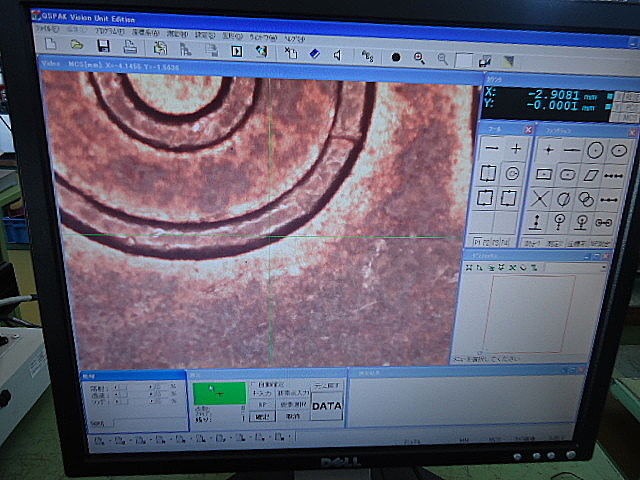
Task: Switch to the P2 tab in Tool panel
Action: tap(485, 242)
